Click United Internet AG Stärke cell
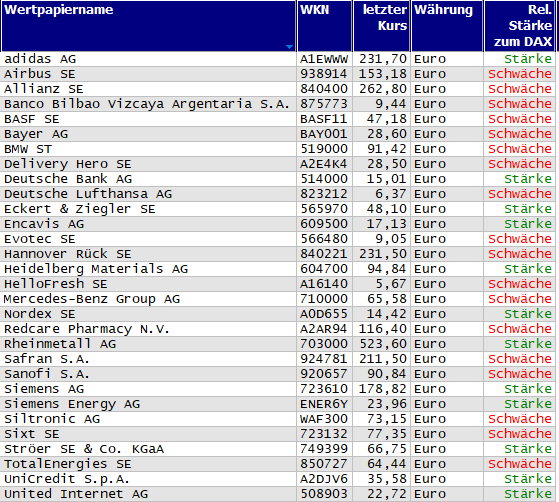This screenshot has width=559, height=502. tap(528, 494)
